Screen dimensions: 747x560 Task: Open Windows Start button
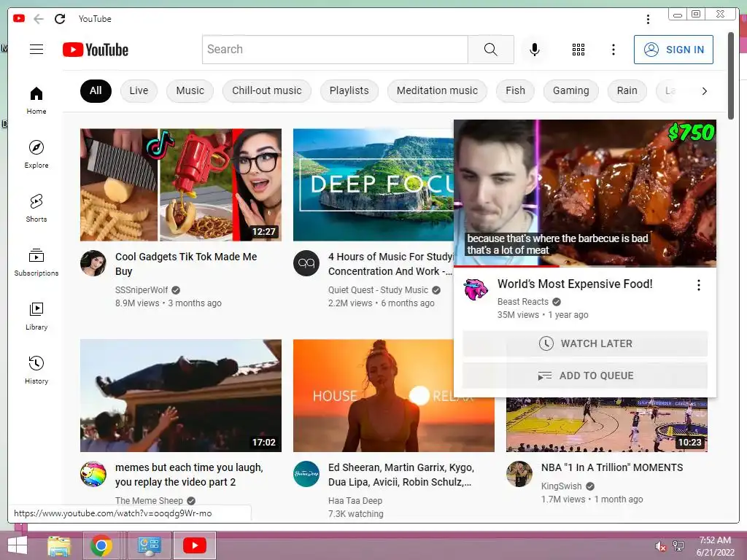18,545
